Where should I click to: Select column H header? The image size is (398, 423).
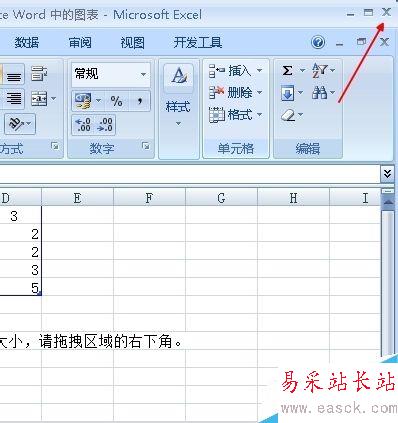click(293, 198)
